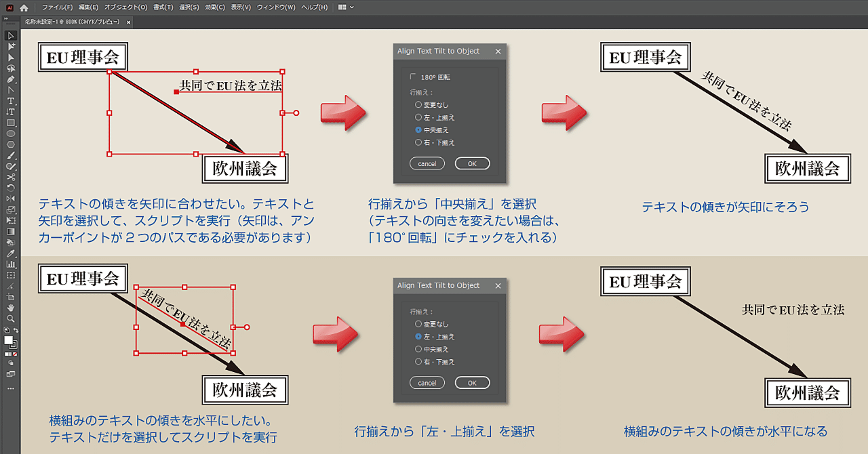
Task: Select the Type tool
Action: click(x=10, y=102)
